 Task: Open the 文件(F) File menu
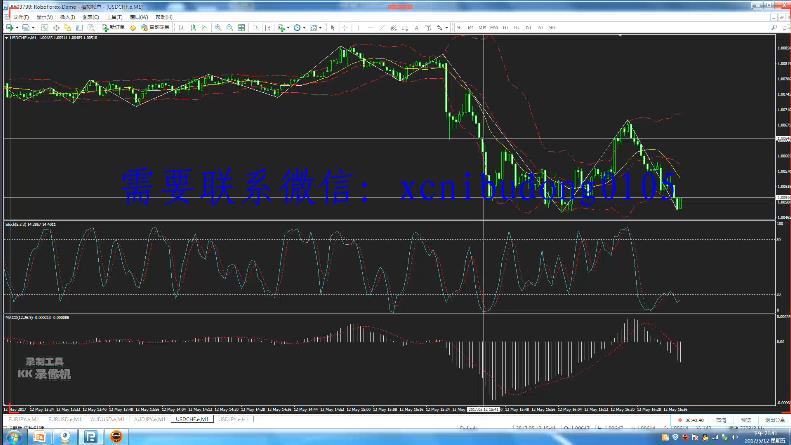(x=21, y=17)
